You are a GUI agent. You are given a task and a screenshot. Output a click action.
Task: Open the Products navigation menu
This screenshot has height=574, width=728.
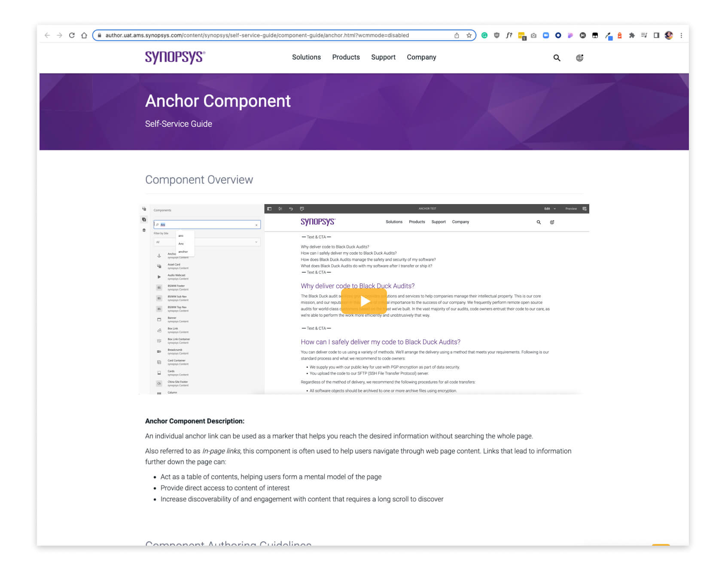tap(346, 57)
